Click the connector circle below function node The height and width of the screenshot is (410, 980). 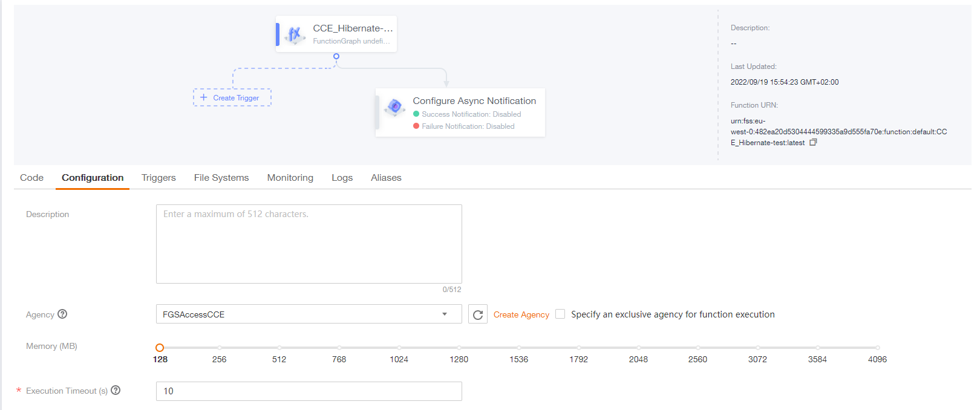tap(336, 56)
